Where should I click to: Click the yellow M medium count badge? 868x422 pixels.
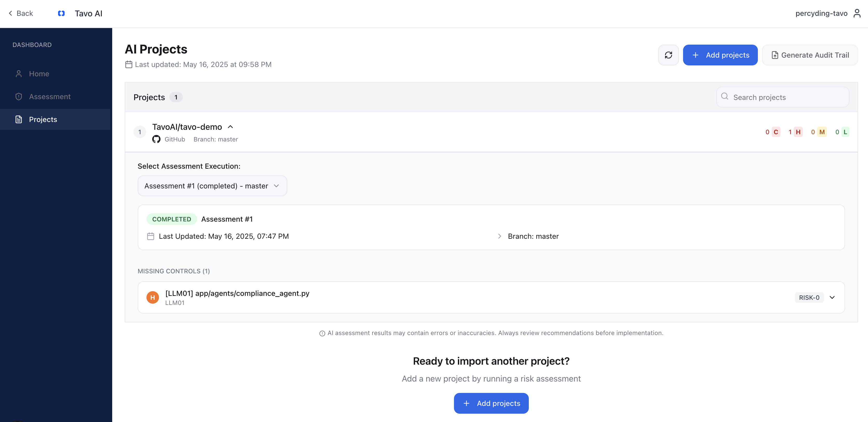point(822,132)
